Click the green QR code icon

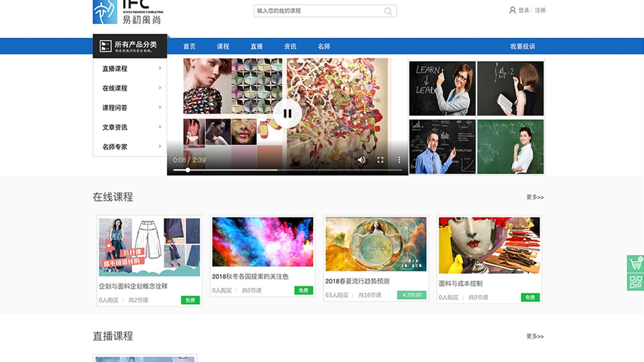tap(635, 282)
